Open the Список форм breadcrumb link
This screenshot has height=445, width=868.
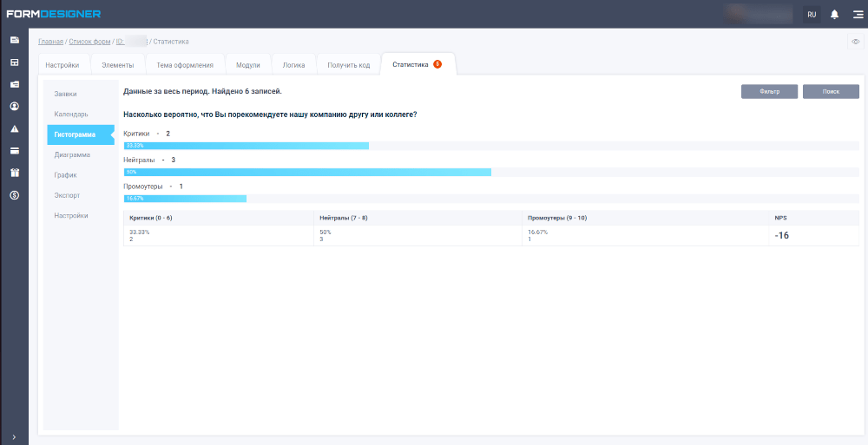tap(89, 42)
